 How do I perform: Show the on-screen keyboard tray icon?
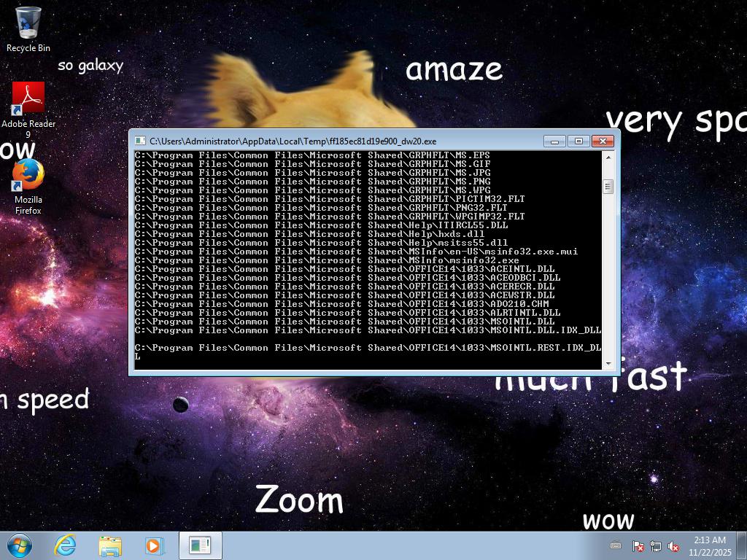coord(616,545)
